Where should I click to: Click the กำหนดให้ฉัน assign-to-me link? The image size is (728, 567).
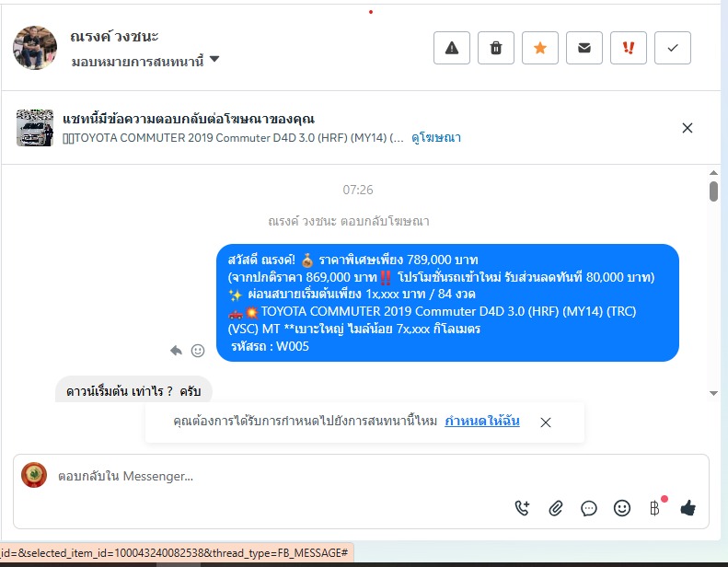click(482, 422)
